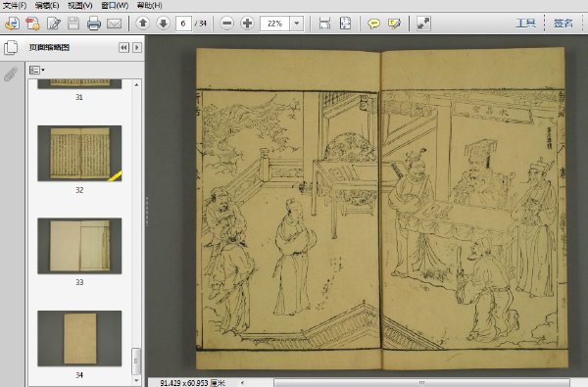Click the horizontal scrollbar at bottom
Image resolution: width=588 pixels, height=387 pixels.
point(421,382)
